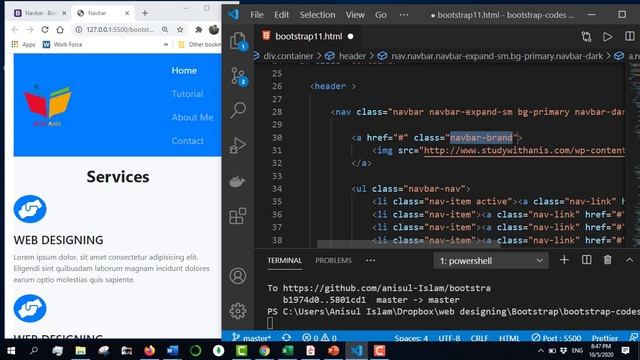Open Firefox from the taskbar

(x=149, y=351)
